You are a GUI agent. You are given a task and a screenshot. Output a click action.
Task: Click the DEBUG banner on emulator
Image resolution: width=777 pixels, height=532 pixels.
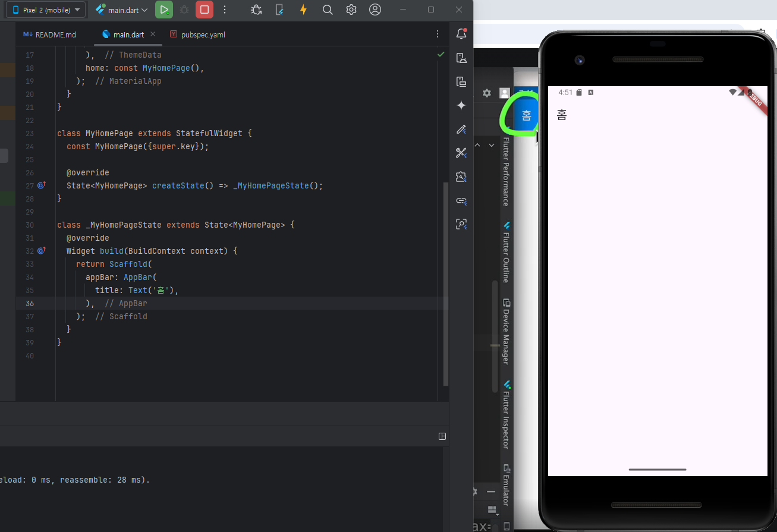click(753, 99)
